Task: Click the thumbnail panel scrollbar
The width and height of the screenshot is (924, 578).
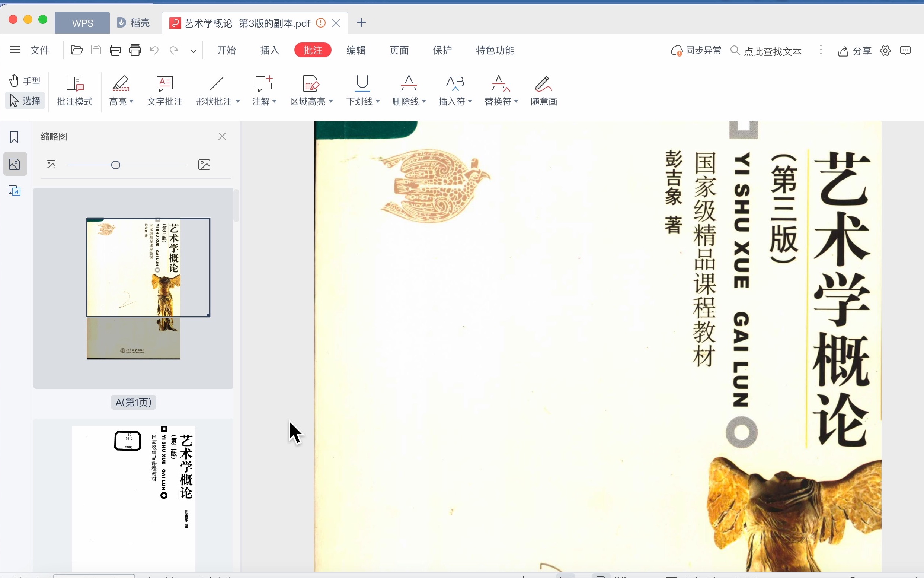Action: point(236,205)
